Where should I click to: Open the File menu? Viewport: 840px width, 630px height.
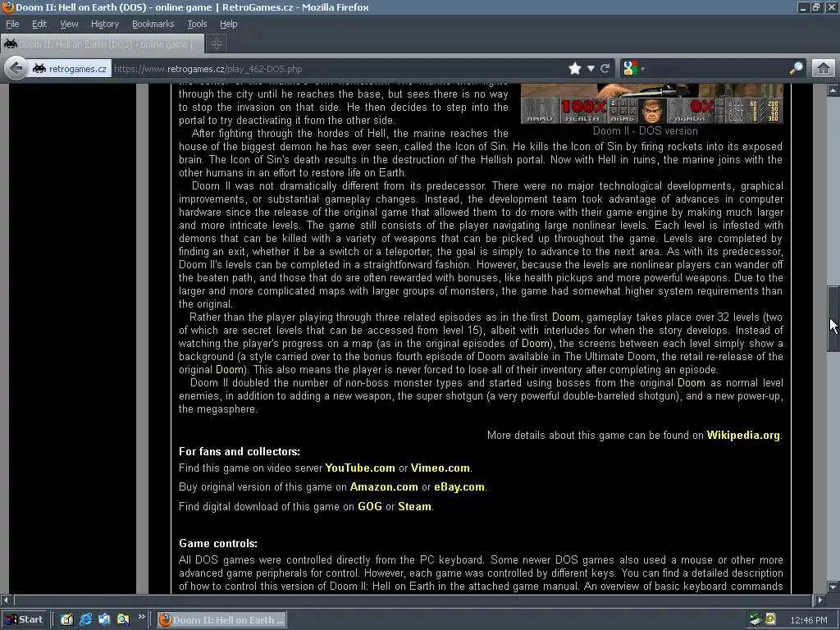click(x=12, y=24)
